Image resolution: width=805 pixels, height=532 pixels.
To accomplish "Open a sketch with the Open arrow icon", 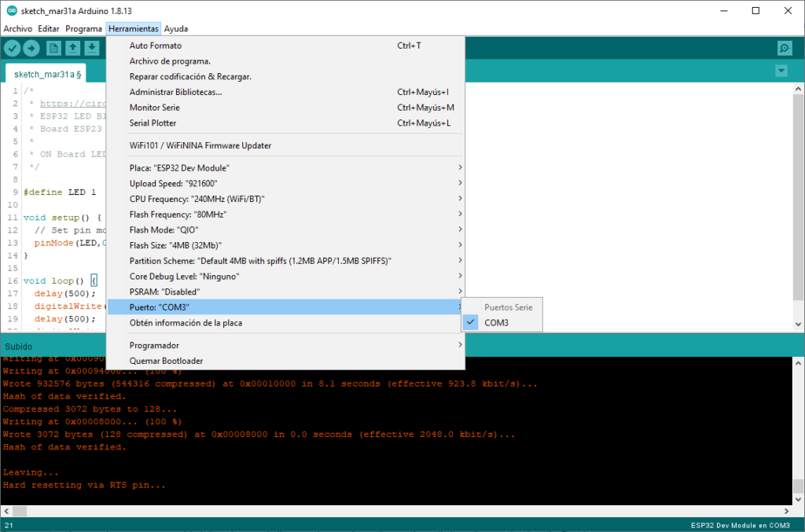I will (x=73, y=48).
